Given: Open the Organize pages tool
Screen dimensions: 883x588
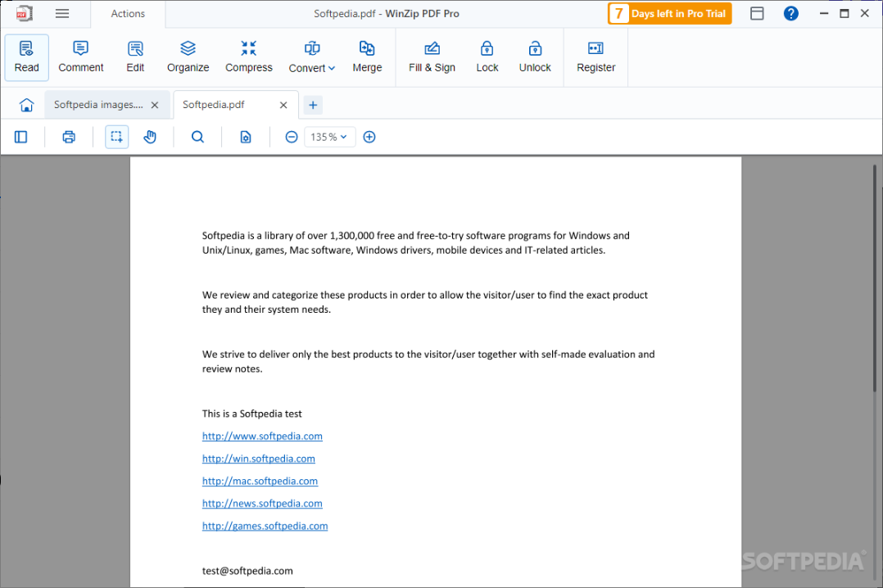Looking at the screenshot, I should click(188, 57).
